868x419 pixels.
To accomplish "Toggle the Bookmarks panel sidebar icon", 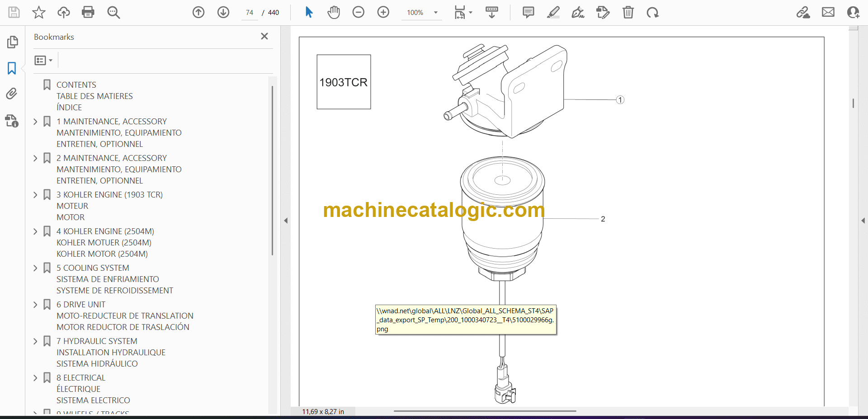I will tap(12, 68).
